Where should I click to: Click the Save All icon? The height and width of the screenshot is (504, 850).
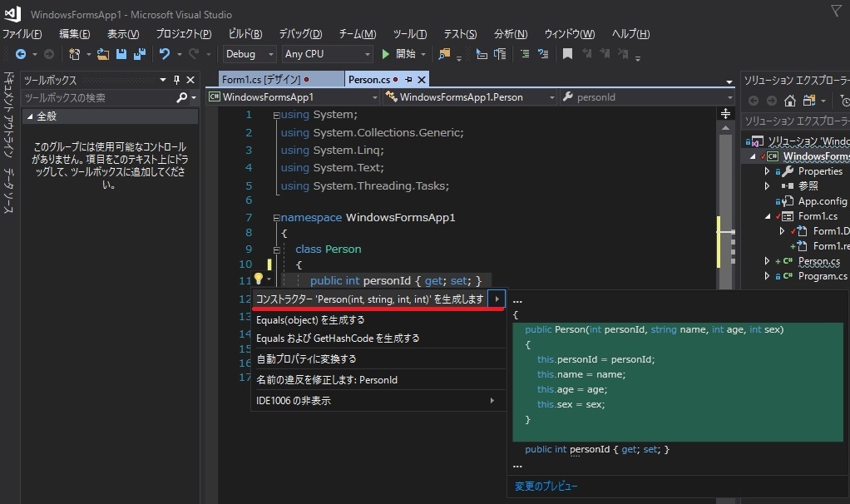[x=140, y=54]
